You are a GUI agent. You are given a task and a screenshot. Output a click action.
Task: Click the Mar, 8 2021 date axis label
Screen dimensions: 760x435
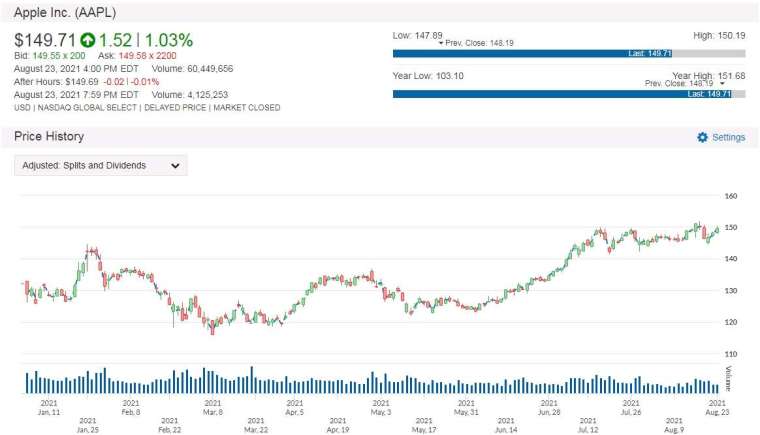coord(213,407)
